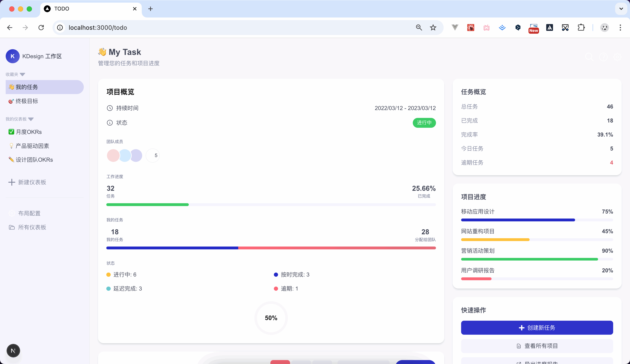Screen dimensions: 630x364
Task: Open the 月度OKRs dashboard
Action: [x=28, y=132]
